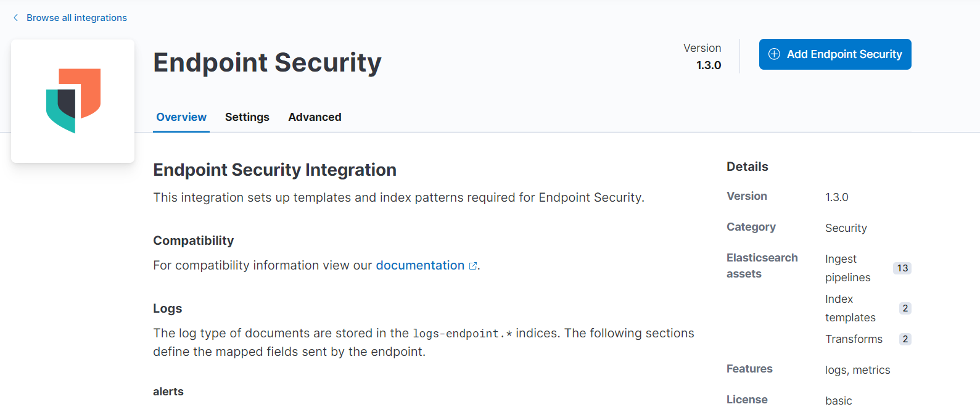980x420 pixels.
Task: Click the Details panel heading
Action: point(747,167)
